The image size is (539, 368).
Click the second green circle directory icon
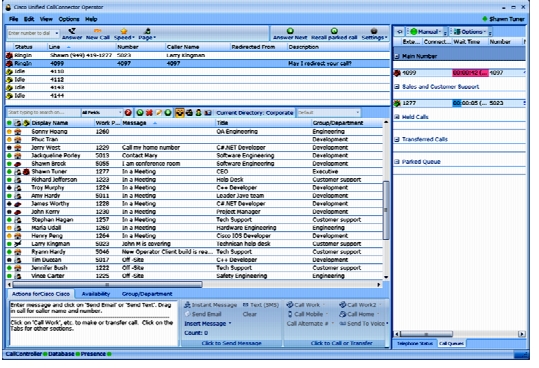(x=168, y=113)
